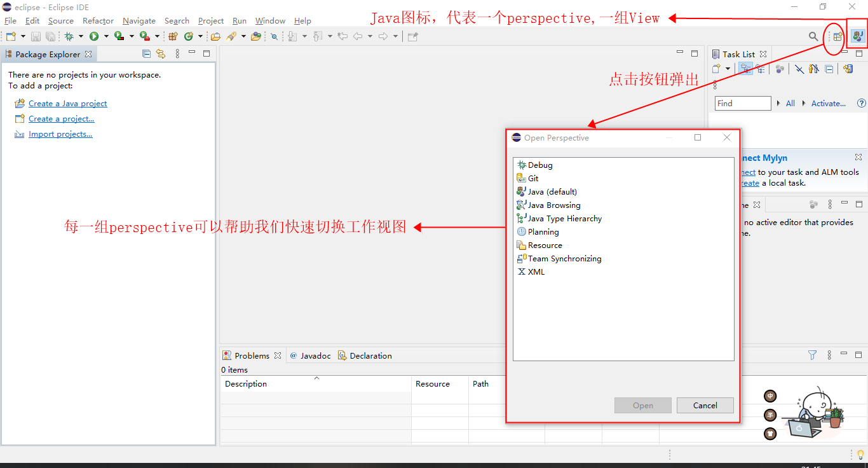This screenshot has width=868, height=468.
Task: Open External Tools dropdown arrow
Action: (x=157, y=36)
